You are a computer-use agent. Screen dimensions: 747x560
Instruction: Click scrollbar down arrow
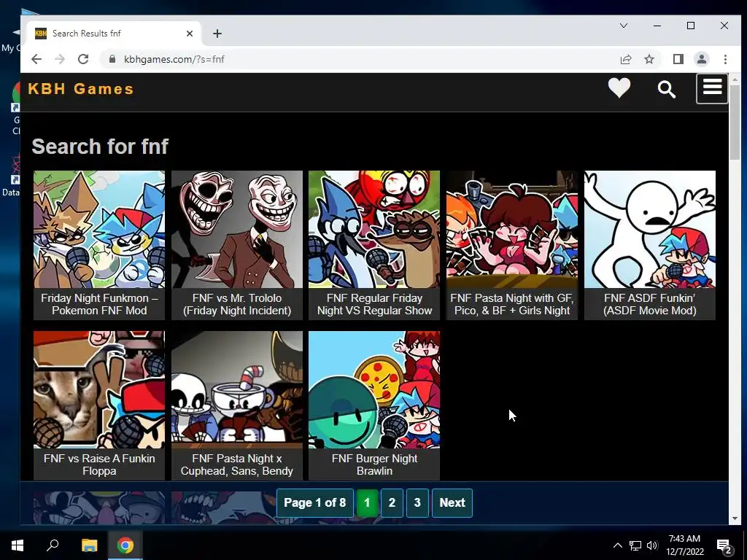point(734,518)
